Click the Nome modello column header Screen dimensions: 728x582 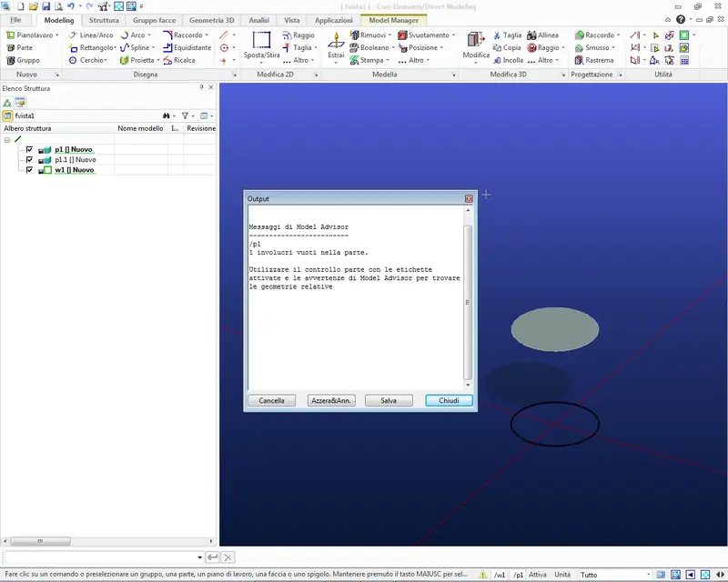(x=140, y=128)
